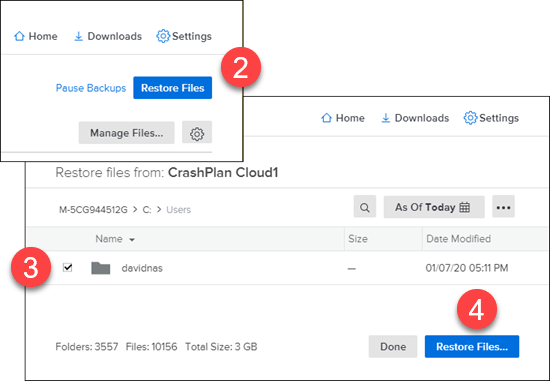This screenshot has width=550, height=381.
Task: Click the Total Size: 3 GB text
Action: pyautogui.click(x=221, y=347)
